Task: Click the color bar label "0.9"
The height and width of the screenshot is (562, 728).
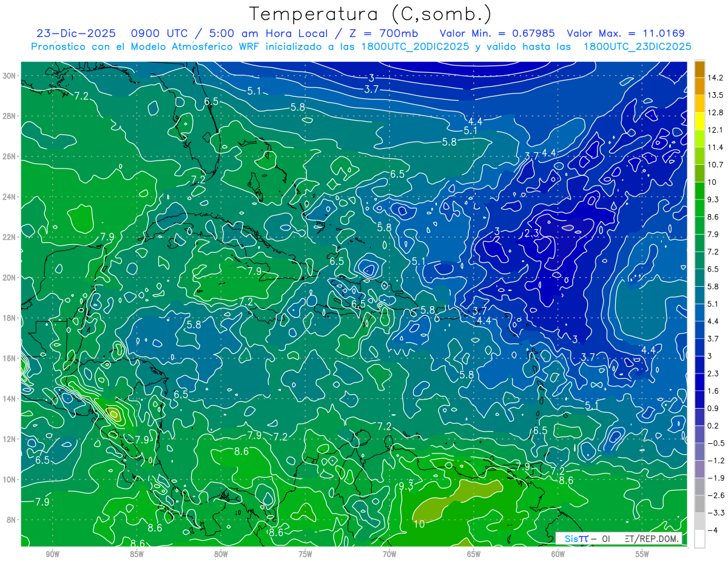Action: coord(713,408)
